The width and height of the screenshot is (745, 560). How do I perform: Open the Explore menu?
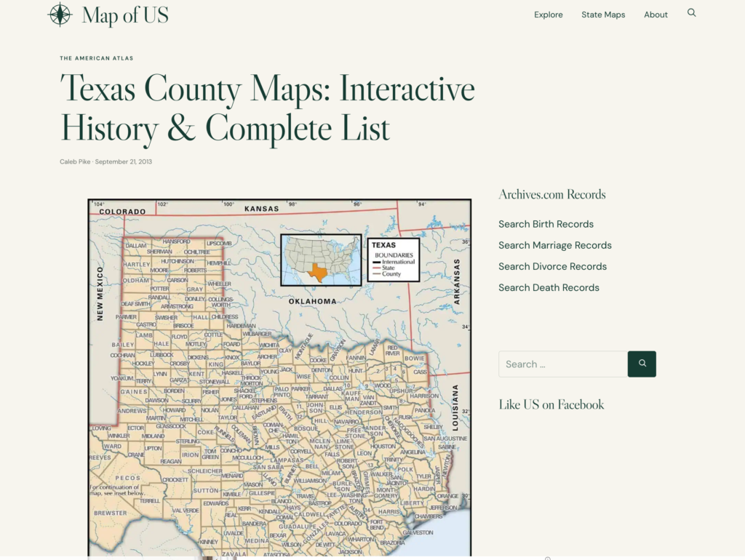549,15
